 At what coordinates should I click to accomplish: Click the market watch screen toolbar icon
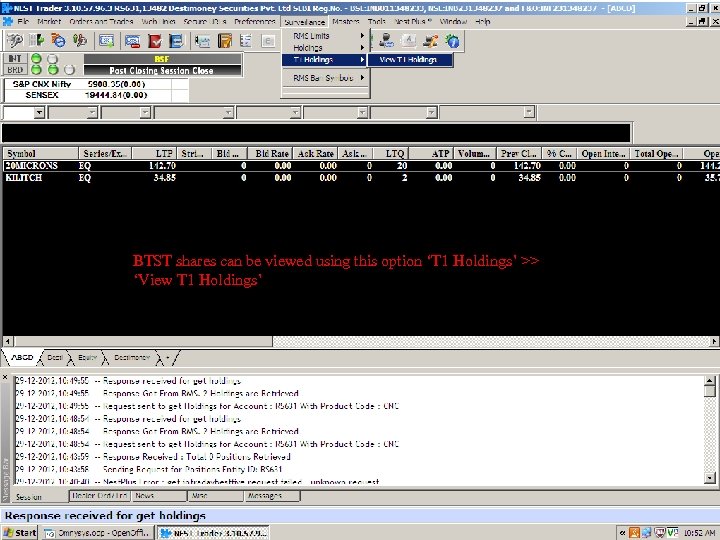[107, 41]
